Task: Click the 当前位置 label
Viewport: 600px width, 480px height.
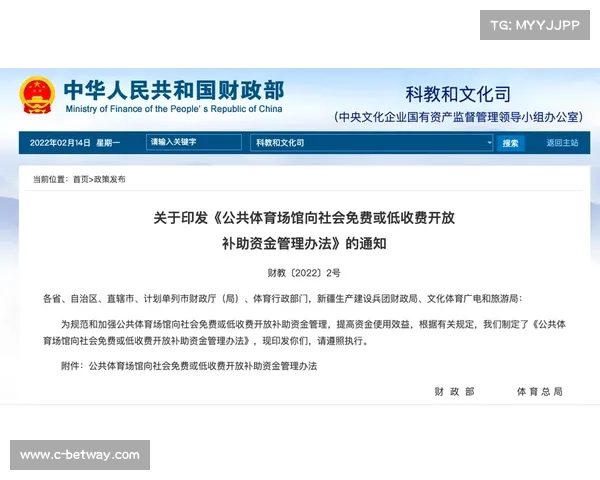Action: pyautogui.click(x=50, y=179)
